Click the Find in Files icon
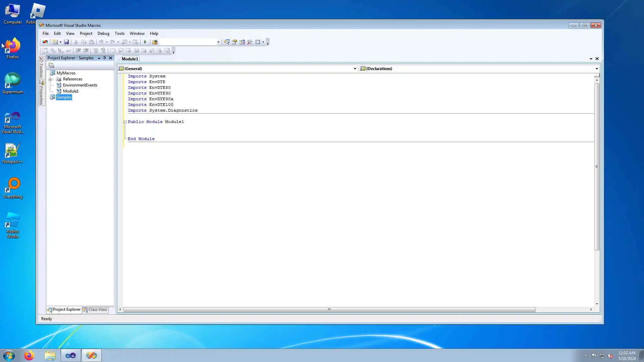This screenshot has height=362, width=644. [x=155, y=42]
